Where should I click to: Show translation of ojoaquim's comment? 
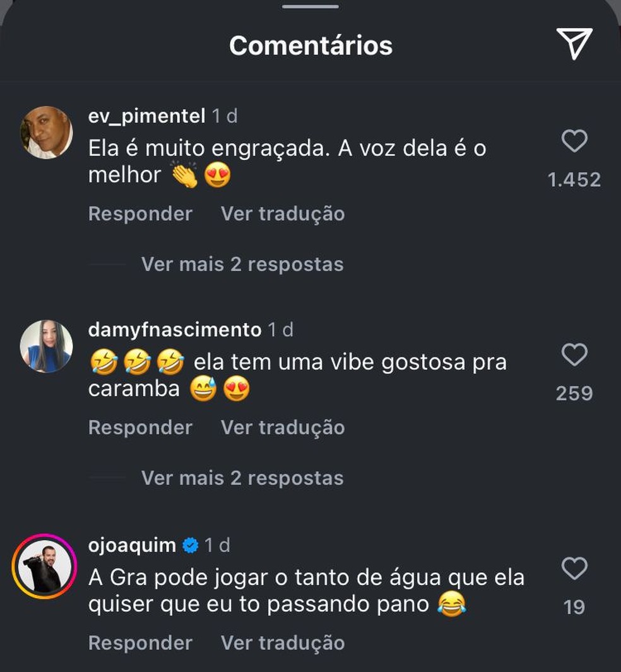[x=283, y=643]
